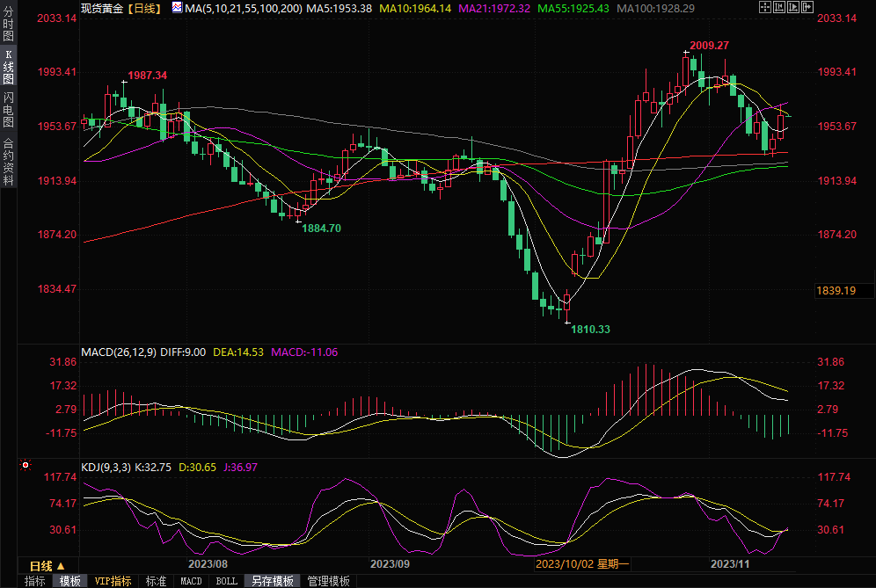Click the chart playback icon
Viewport: 876px width, 588px height.
point(793,8)
